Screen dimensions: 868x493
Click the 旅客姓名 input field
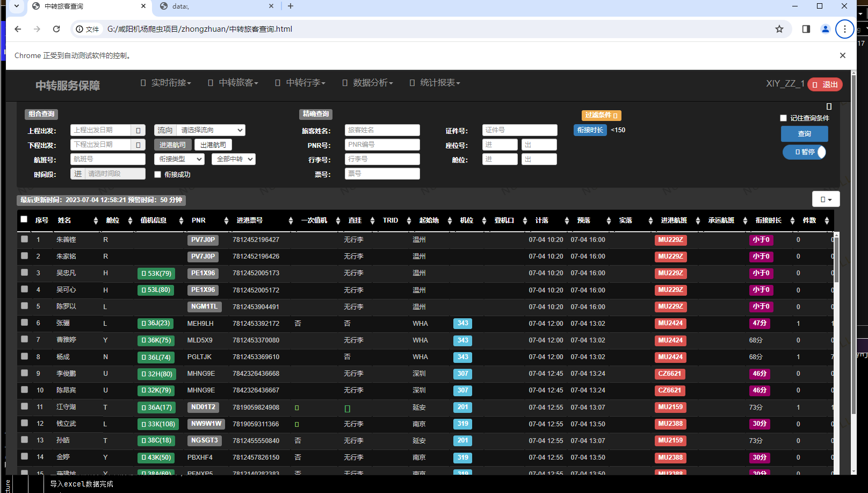click(382, 130)
